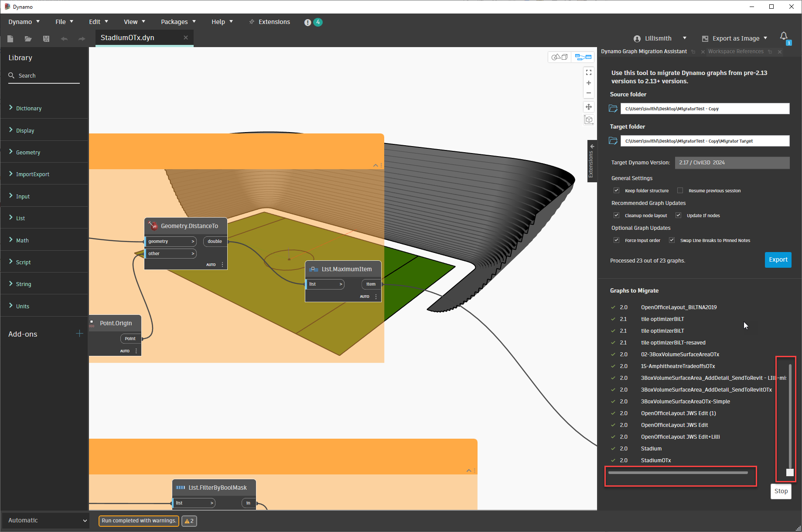Select the Pan tool icon

point(589,106)
